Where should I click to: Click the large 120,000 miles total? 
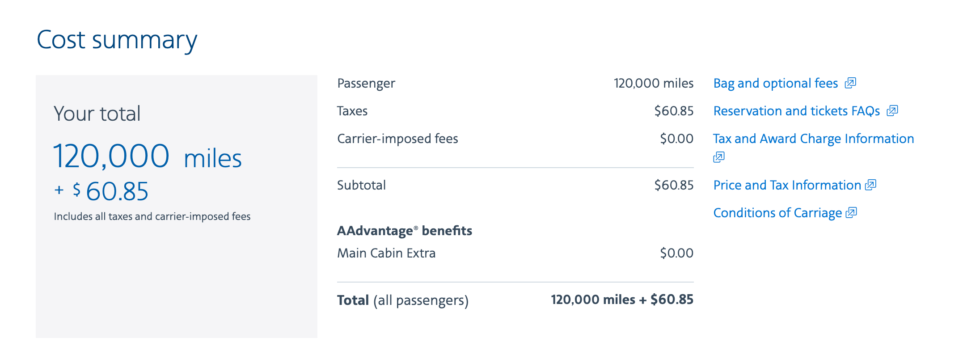(147, 156)
